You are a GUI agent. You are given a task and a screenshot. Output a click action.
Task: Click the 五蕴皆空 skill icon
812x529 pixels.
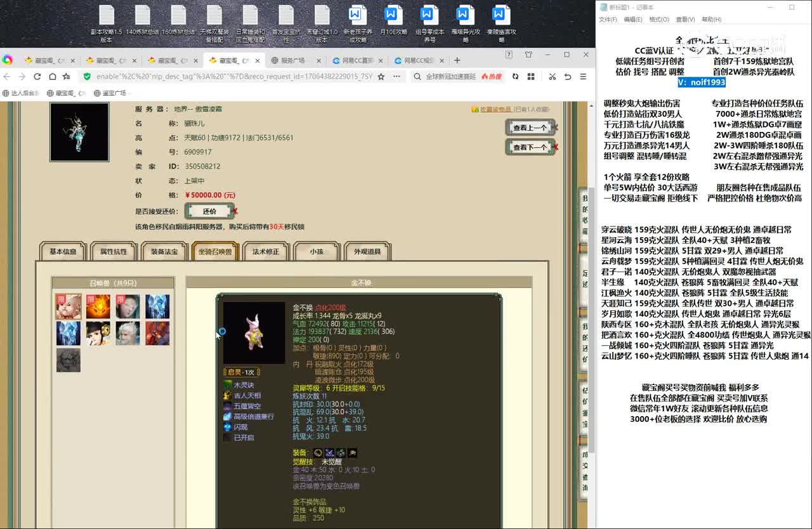coord(228,406)
